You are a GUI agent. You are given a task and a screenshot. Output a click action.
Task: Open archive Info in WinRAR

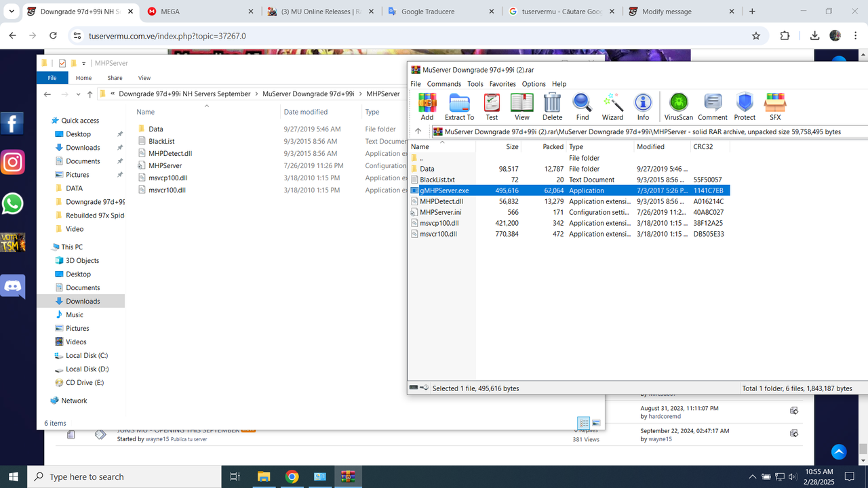pyautogui.click(x=643, y=107)
